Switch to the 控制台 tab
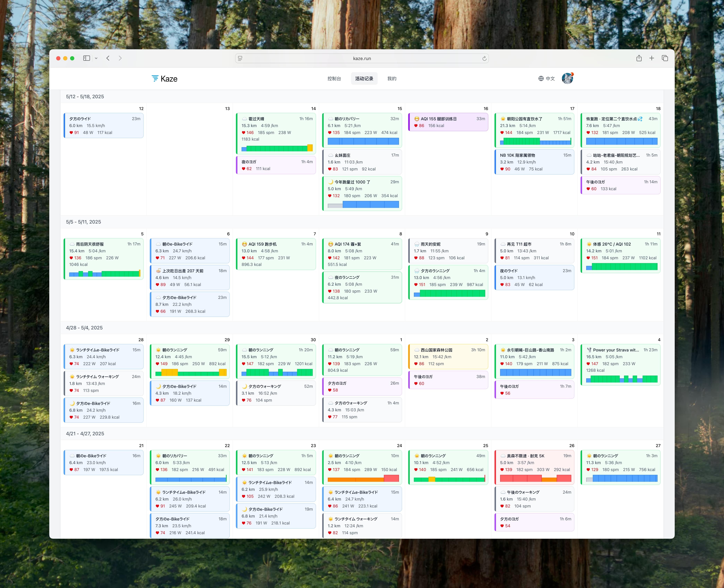Viewport: 724px width, 588px height. [334, 79]
